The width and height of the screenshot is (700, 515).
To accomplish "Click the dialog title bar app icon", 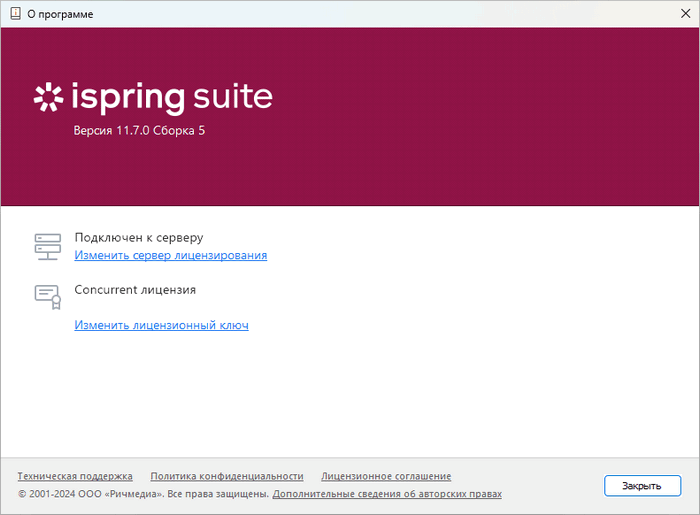I will (x=16, y=13).
